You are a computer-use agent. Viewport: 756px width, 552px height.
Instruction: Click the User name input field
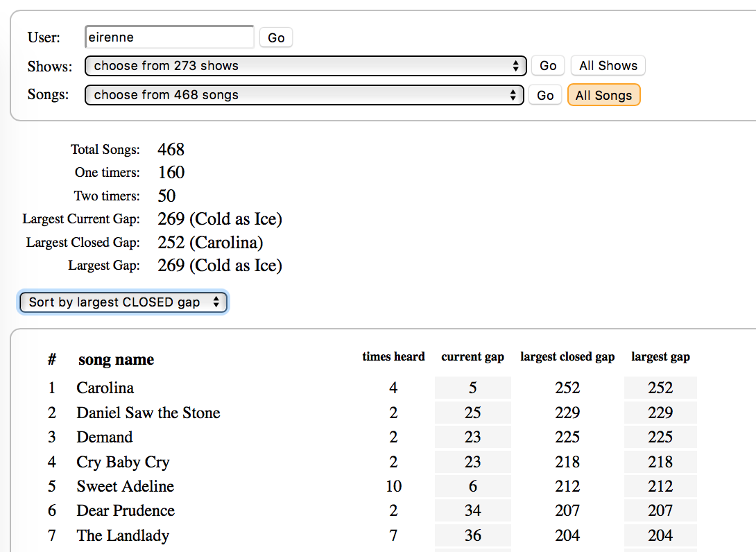coord(169,37)
